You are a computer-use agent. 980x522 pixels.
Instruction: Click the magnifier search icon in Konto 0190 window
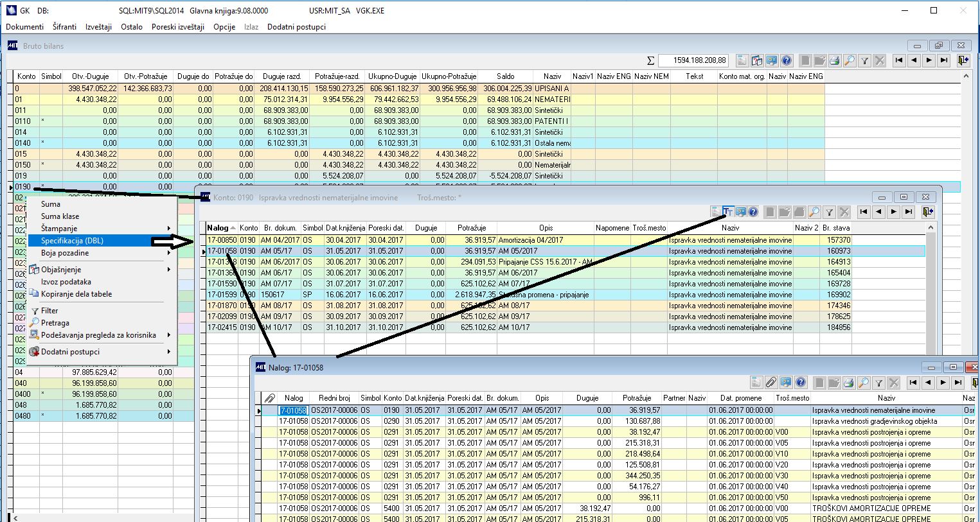coord(814,211)
